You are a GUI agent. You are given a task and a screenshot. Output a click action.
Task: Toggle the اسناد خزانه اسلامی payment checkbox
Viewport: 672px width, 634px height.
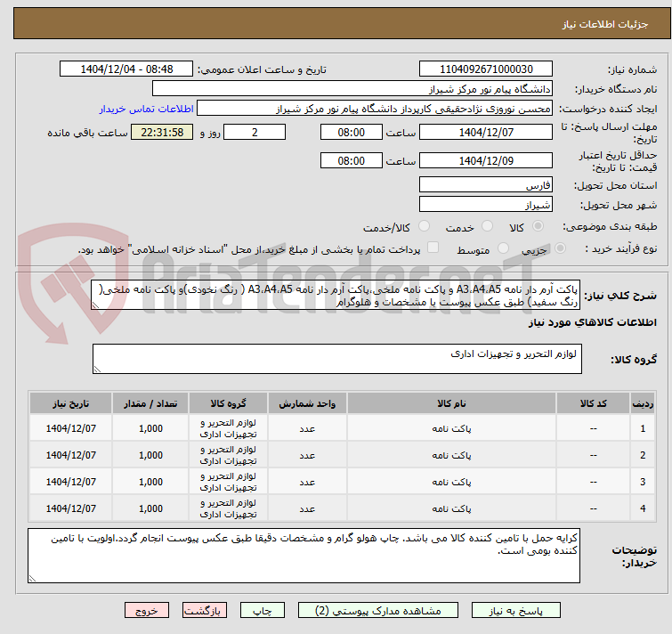tap(433, 248)
